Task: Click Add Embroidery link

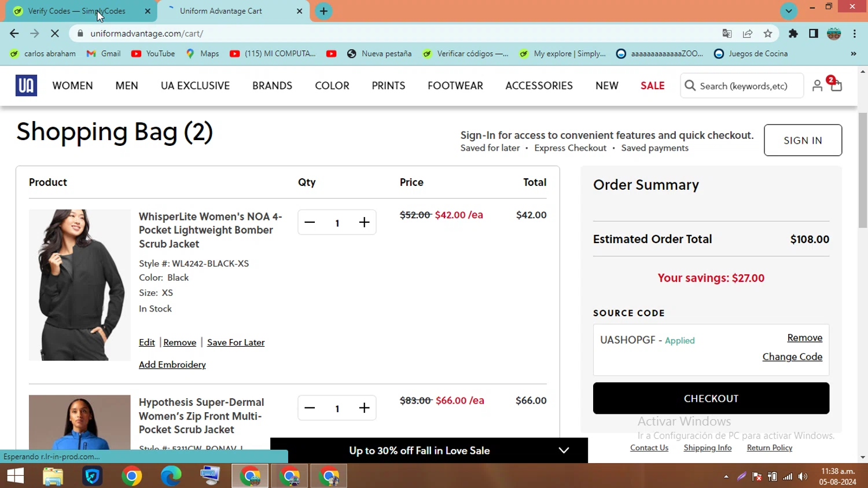Action: [x=172, y=365]
